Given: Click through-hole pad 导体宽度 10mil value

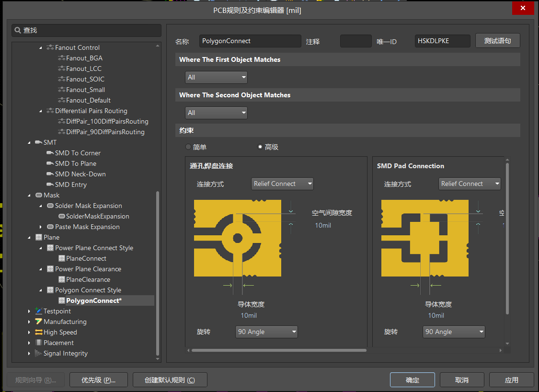Looking at the screenshot, I should 249,315.
